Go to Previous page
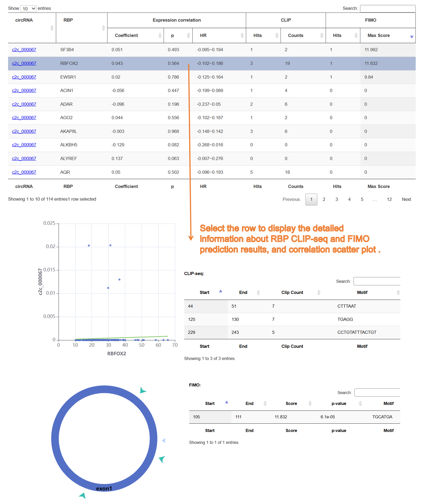This screenshot has height=504, width=423. click(291, 199)
